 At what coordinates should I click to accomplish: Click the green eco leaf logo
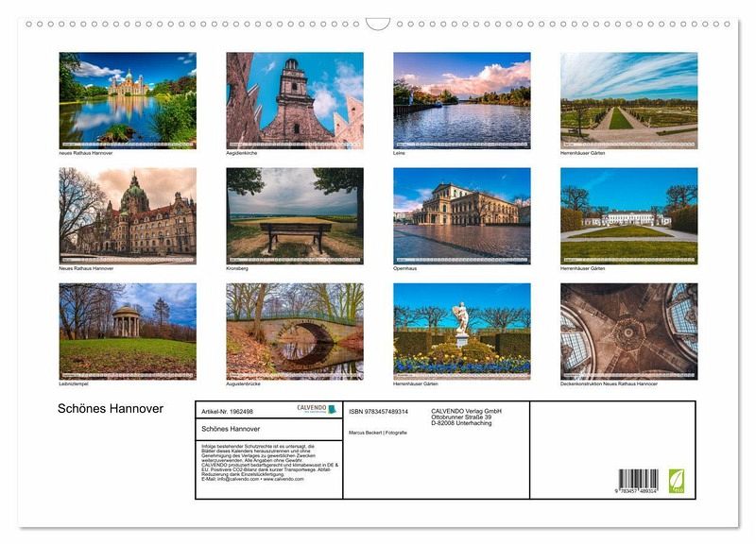tap(676, 481)
